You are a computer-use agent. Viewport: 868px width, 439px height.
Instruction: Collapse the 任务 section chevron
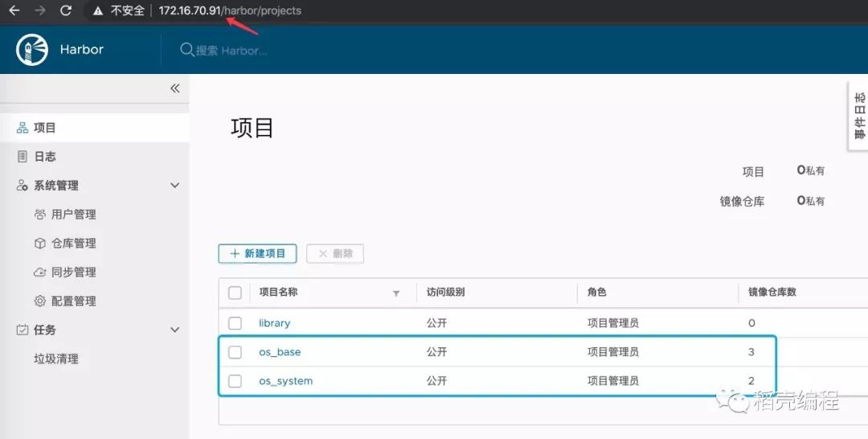(x=175, y=330)
